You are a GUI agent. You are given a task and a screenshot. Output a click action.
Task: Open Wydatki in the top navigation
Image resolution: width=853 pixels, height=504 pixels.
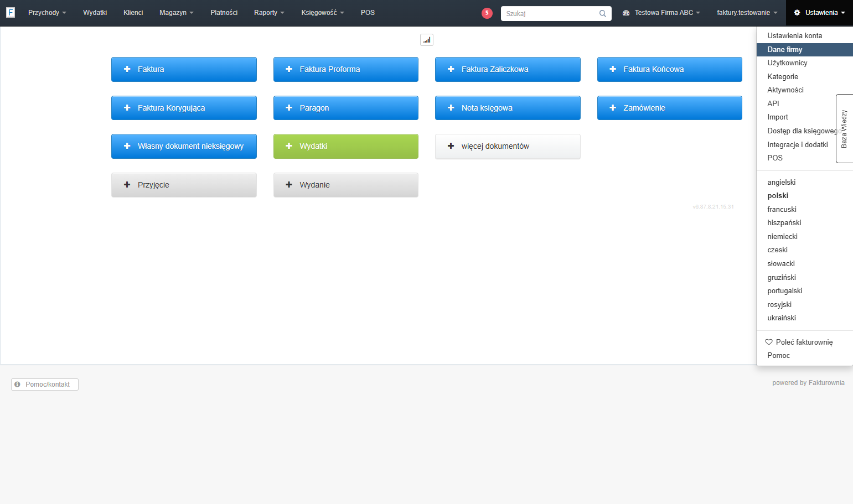[x=95, y=13]
